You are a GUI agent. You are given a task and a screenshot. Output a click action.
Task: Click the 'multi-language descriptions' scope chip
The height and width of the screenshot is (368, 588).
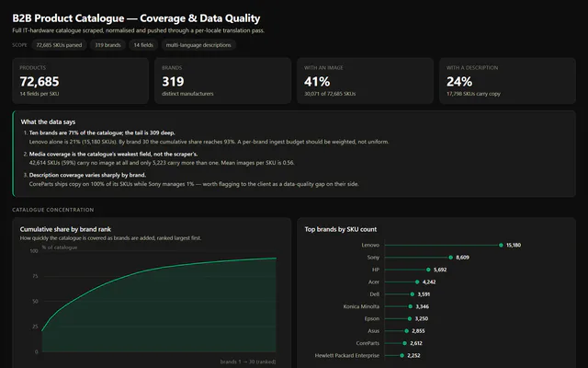pyautogui.click(x=198, y=45)
